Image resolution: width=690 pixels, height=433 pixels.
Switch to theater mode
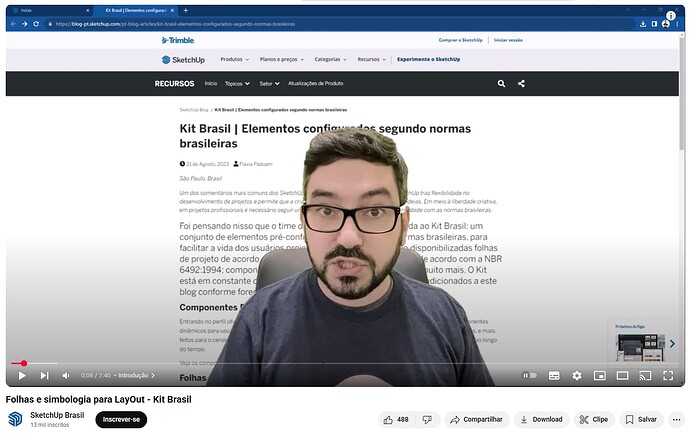tap(622, 375)
